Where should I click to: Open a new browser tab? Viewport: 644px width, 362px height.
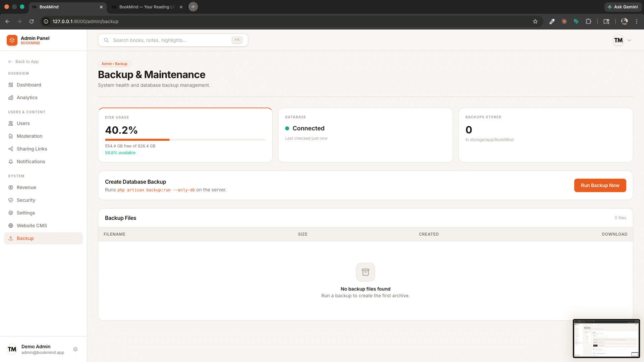pos(193,7)
